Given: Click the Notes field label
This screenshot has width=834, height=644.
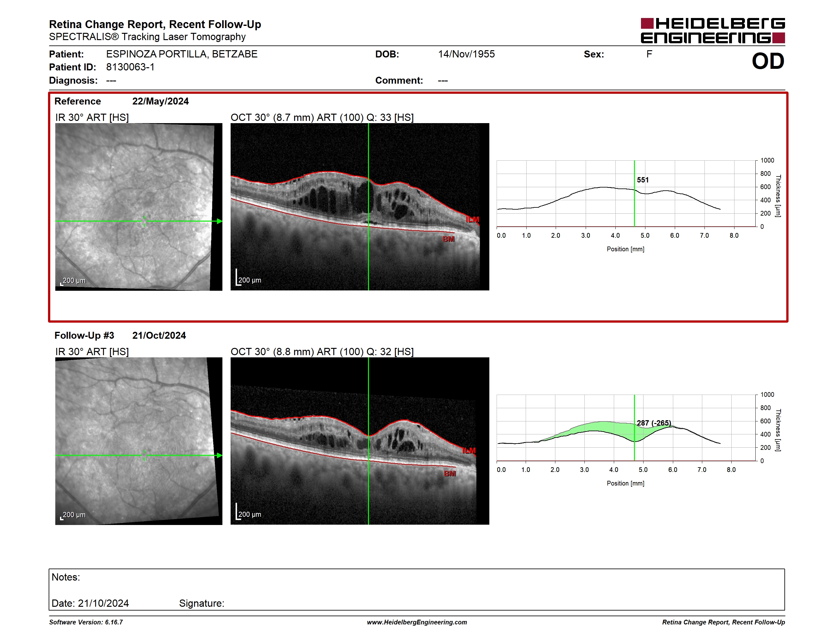Looking at the screenshot, I should [x=66, y=577].
